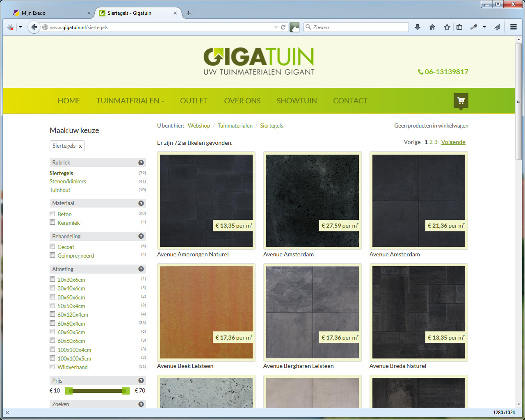This screenshot has height=420, width=525.
Task: Click the left handle of the price slider
Action: (x=69, y=391)
